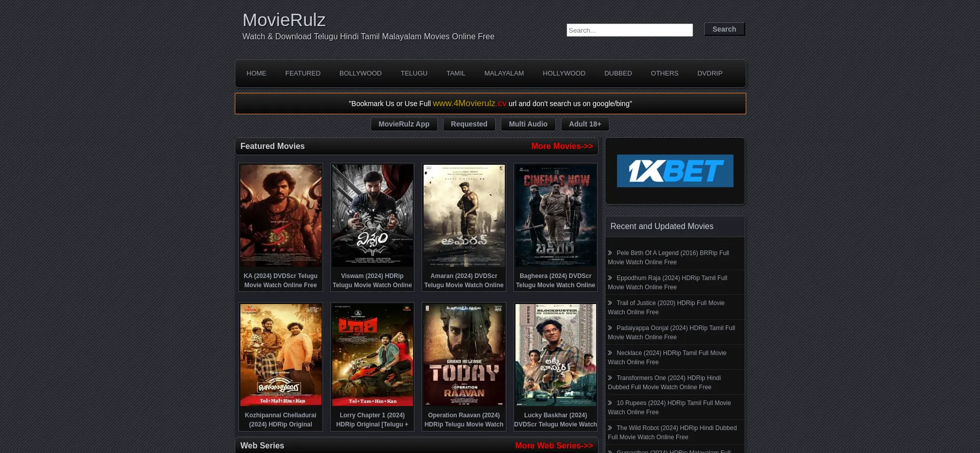Click the arrow icon beside The Wild Robot
The width and height of the screenshot is (980, 453).
610,428
